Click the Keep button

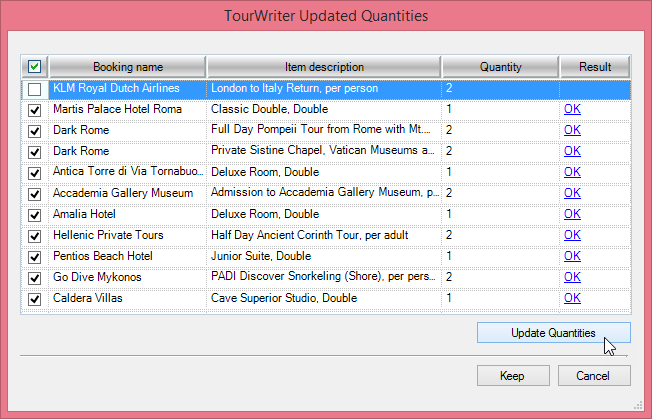click(513, 376)
